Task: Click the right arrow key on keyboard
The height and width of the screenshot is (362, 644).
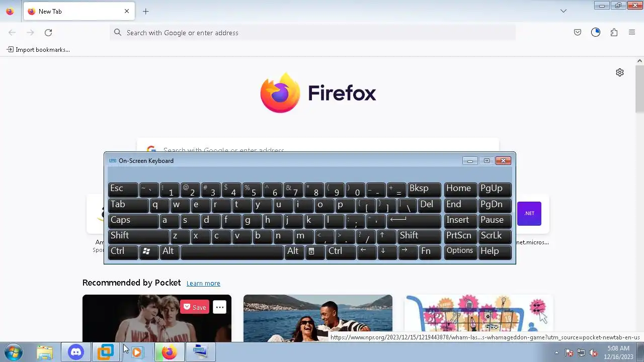Action: pyautogui.click(x=408, y=252)
